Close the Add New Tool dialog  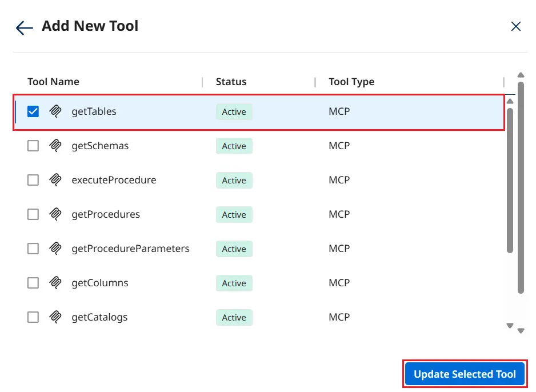coord(515,26)
